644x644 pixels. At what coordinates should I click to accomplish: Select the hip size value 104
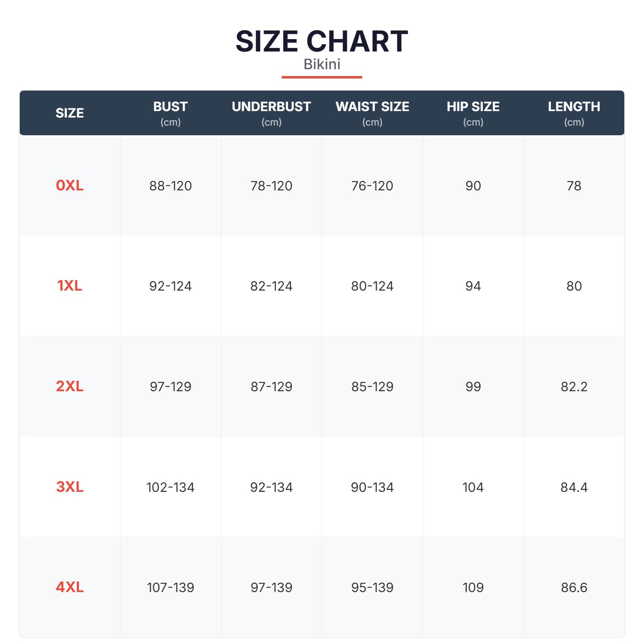pyautogui.click(x=473, y=487)
